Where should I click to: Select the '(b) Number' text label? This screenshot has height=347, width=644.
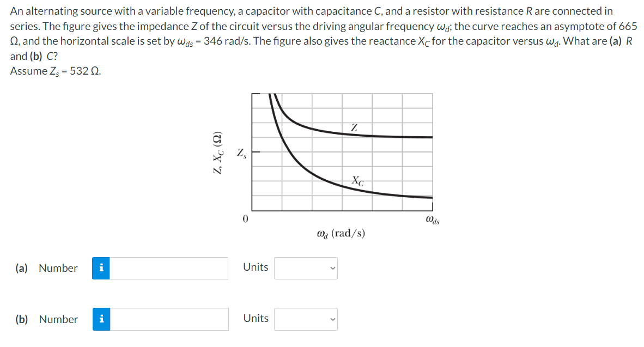(46, 319)
